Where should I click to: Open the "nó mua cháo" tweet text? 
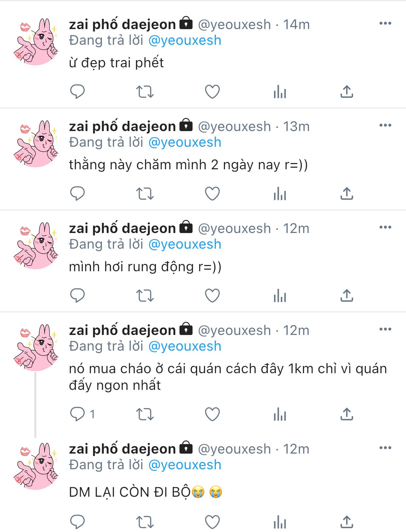tap(228, 377)
